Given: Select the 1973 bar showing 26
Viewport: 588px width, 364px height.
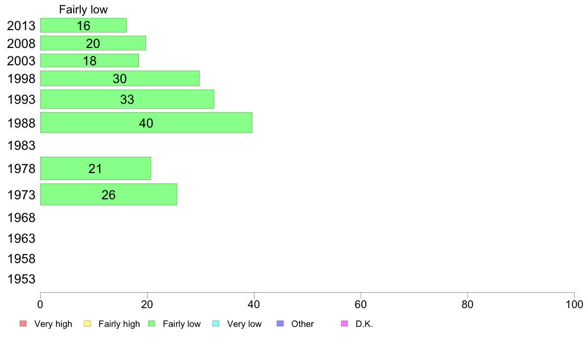Looking at the screenshot, I should (109, 194).
